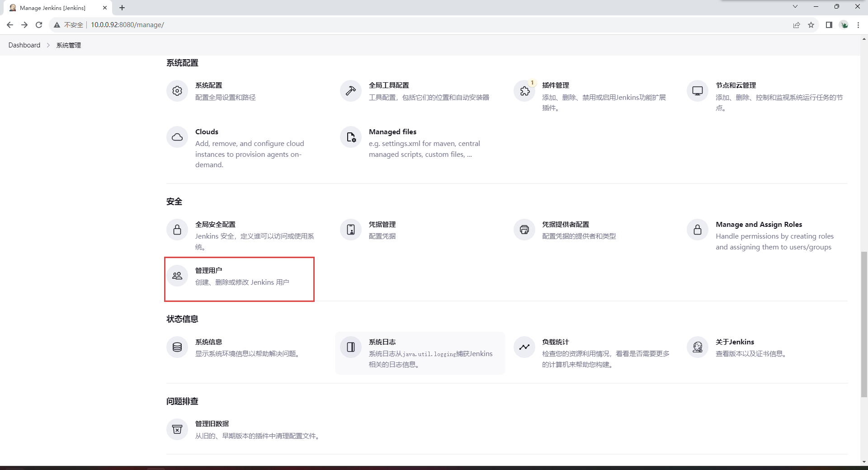Image resolution: width=868 pixels, height=470 pixels.
Task: Open the Managed files link
Action: 392,132
